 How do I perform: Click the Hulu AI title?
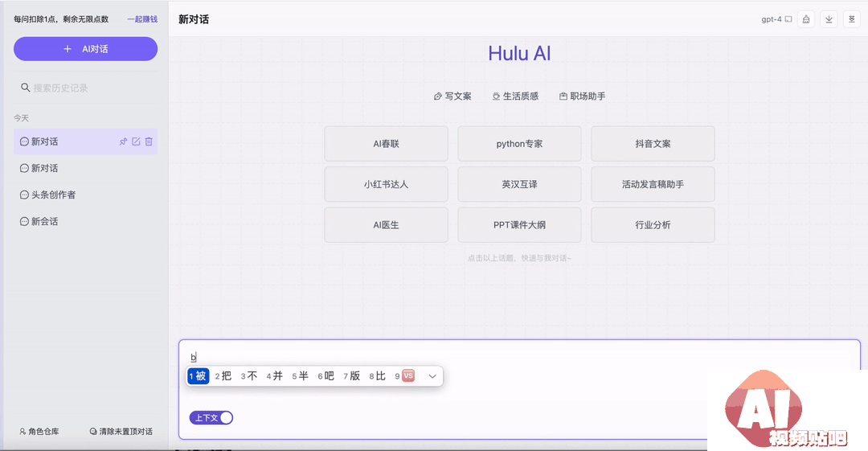[519, 54]
